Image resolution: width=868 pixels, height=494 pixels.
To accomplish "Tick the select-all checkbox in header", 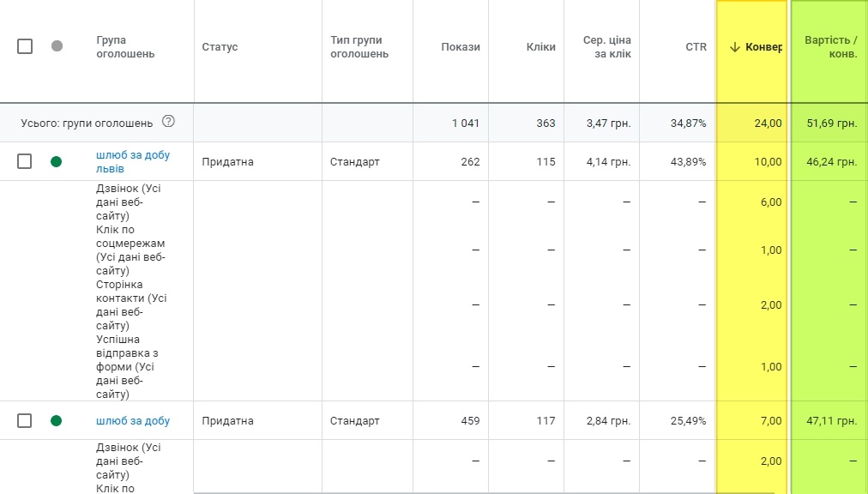I will pyautogui.click(x=25, y=46).
